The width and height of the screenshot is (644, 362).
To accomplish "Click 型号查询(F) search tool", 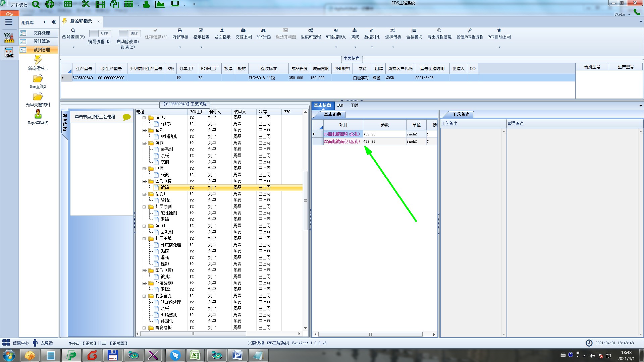I will [x=73, y=34].
